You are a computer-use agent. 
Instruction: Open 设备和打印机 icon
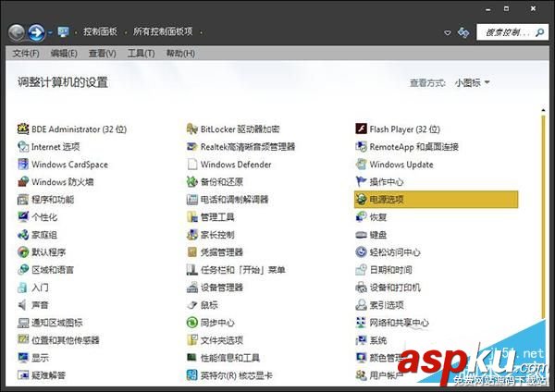click(361, 288)
